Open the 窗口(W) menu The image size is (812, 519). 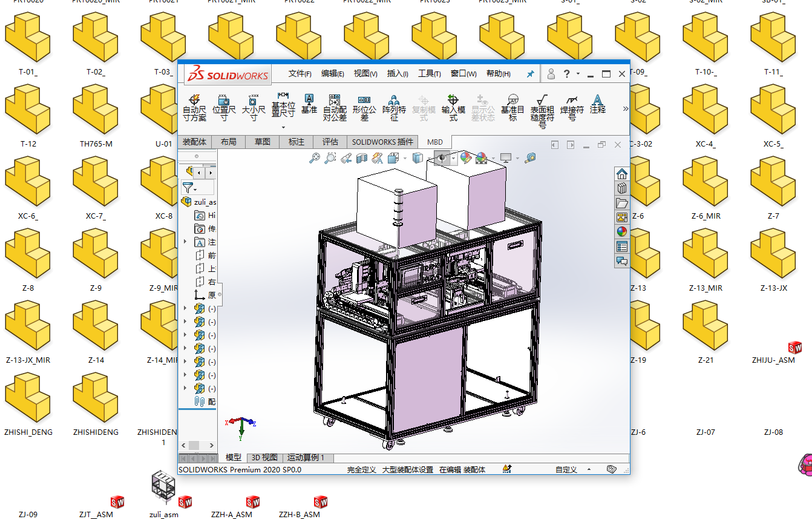(x=463, y=74)
